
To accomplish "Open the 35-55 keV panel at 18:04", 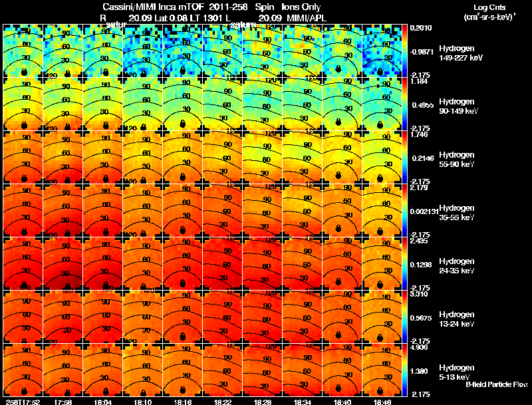I will (103, 211).
